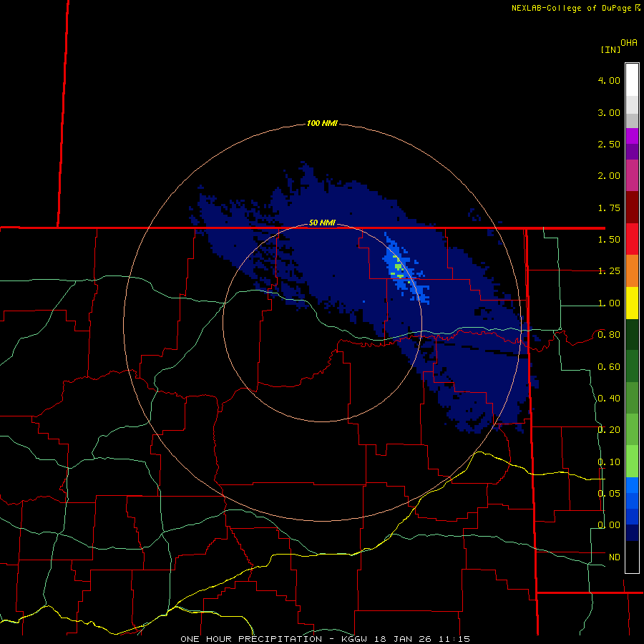Select the bright magenta legend swatch
The image size is (644, 644).
point(632,136)
